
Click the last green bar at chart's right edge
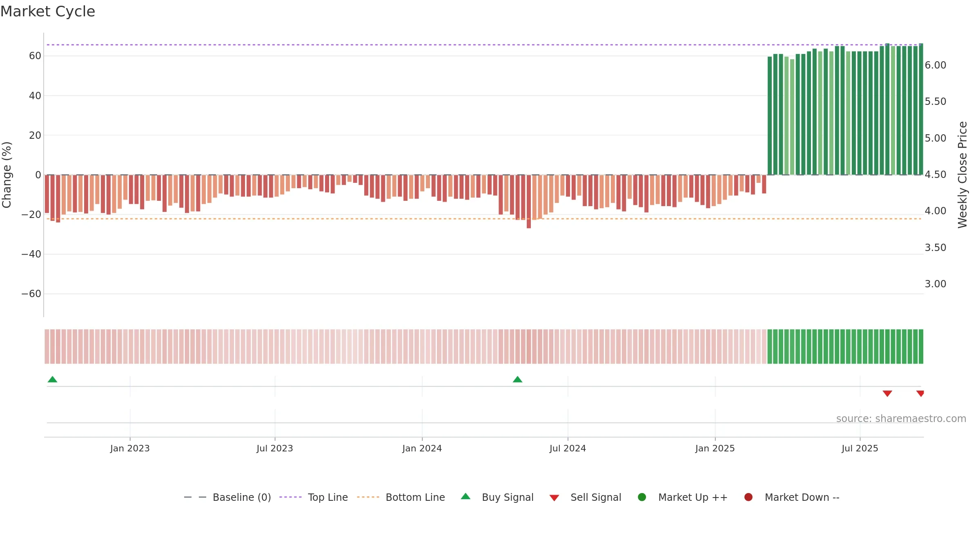click(921, 109)
